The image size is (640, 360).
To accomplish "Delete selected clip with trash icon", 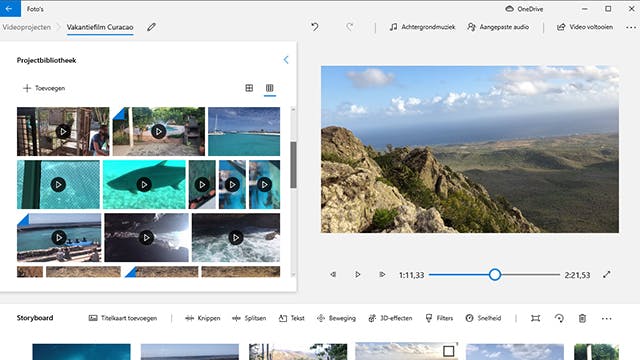I will point(582,318).
